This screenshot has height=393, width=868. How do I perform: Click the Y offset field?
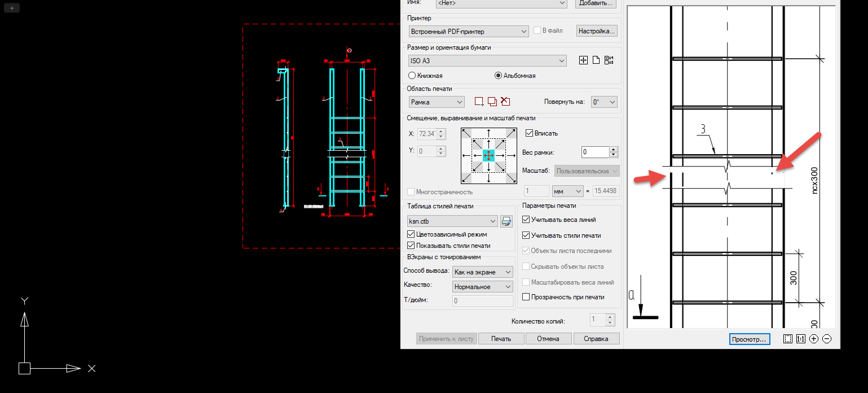tap(427, 151)
